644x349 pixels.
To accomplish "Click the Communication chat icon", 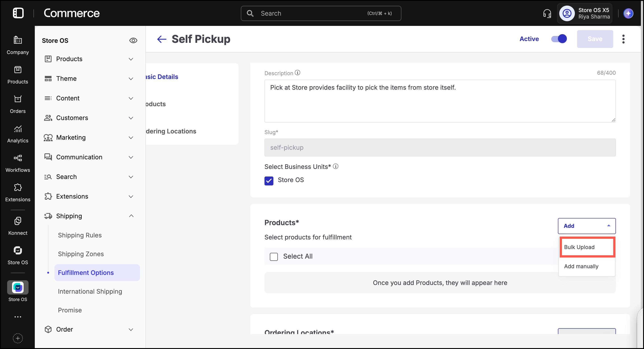I will click(x=48, y=157).
